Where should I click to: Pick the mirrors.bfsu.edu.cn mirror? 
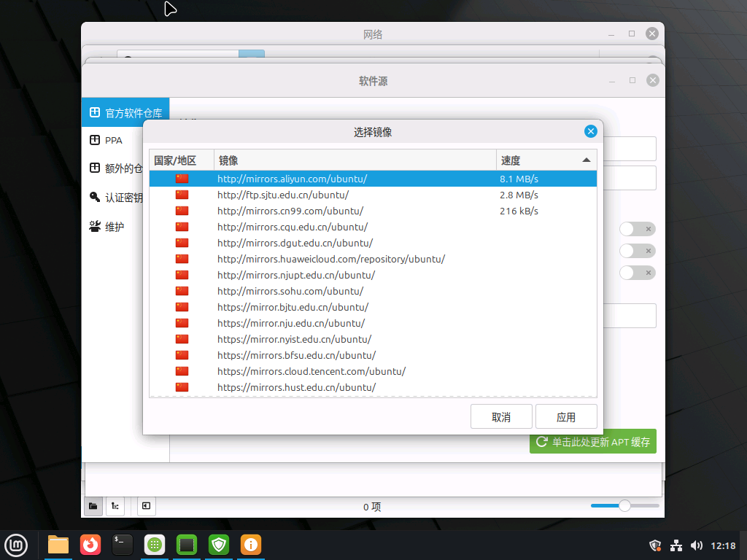pyautogui.click(x=373, y=355)
